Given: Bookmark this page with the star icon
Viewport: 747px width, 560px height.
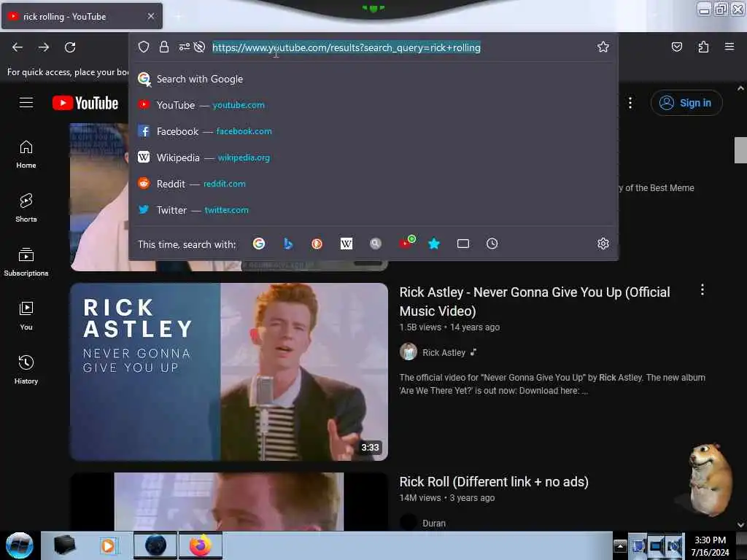Looking at the screenshot, I should coord(603,47).
